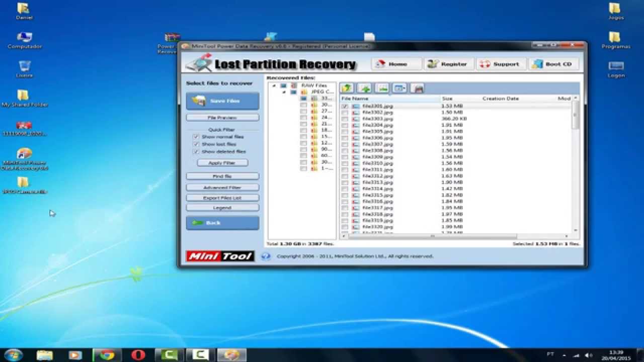Click the MiniTool taskbar icon

pos(231,355)
